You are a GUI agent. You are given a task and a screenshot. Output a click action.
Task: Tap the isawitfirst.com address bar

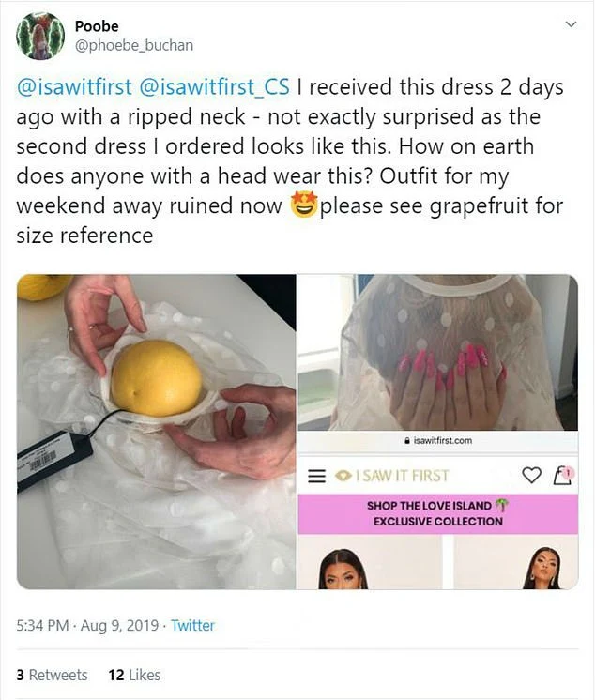[438, 441]
